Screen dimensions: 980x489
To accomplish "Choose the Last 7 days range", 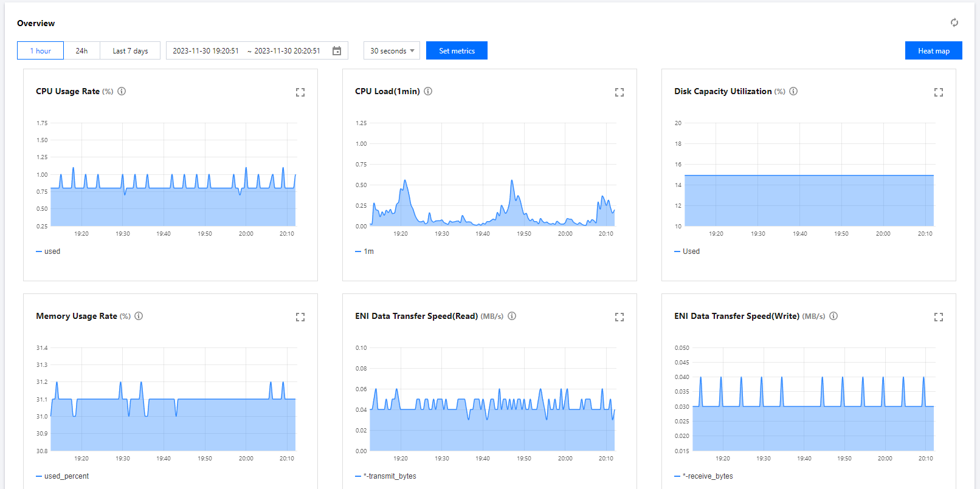I will tap(130, 51).
